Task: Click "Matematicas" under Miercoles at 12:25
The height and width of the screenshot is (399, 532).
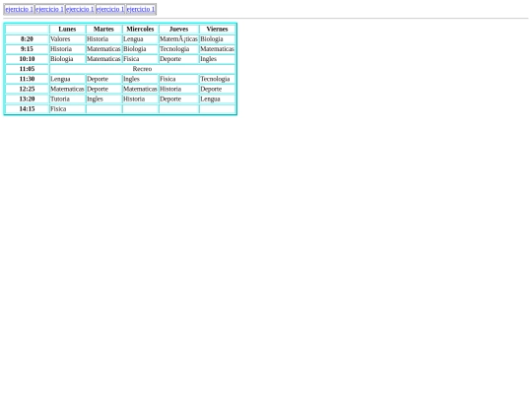Action: point(140,89)
